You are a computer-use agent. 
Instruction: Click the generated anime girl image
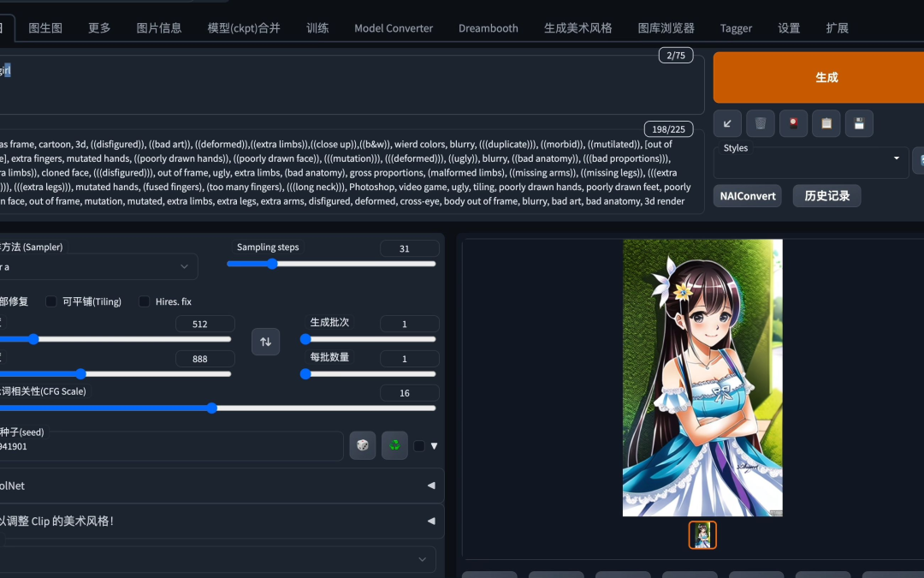coord(702,378)
